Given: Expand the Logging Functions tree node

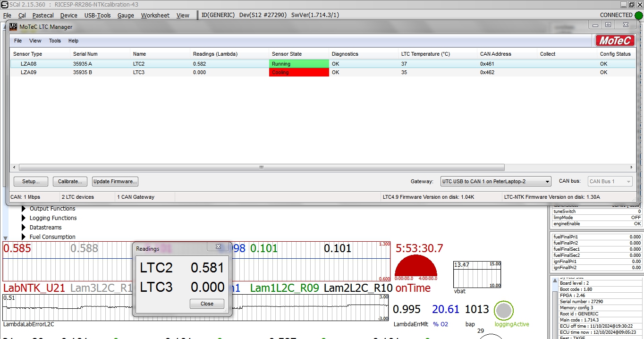Looking at the screenshot, I should click(x=24, y=218).
